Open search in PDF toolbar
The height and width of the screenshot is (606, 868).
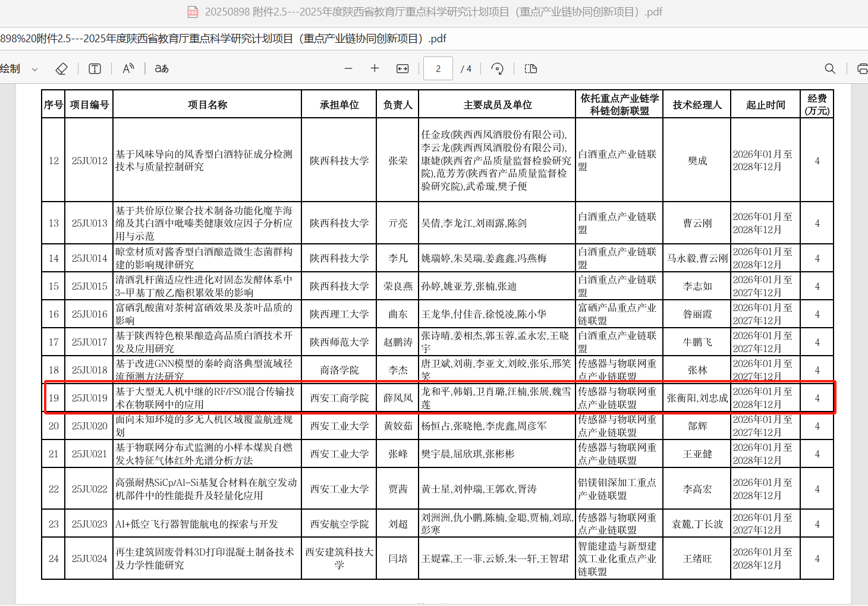(x=830, y=69)
